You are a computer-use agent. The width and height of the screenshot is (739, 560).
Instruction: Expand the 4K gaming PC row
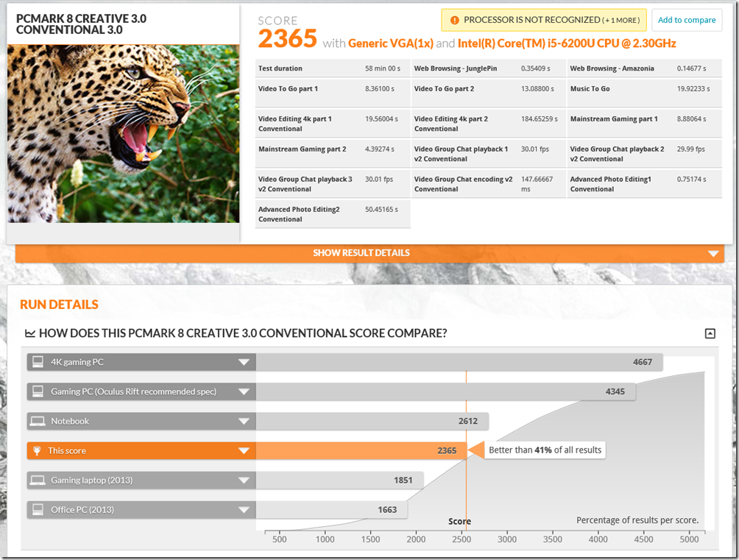244,362
